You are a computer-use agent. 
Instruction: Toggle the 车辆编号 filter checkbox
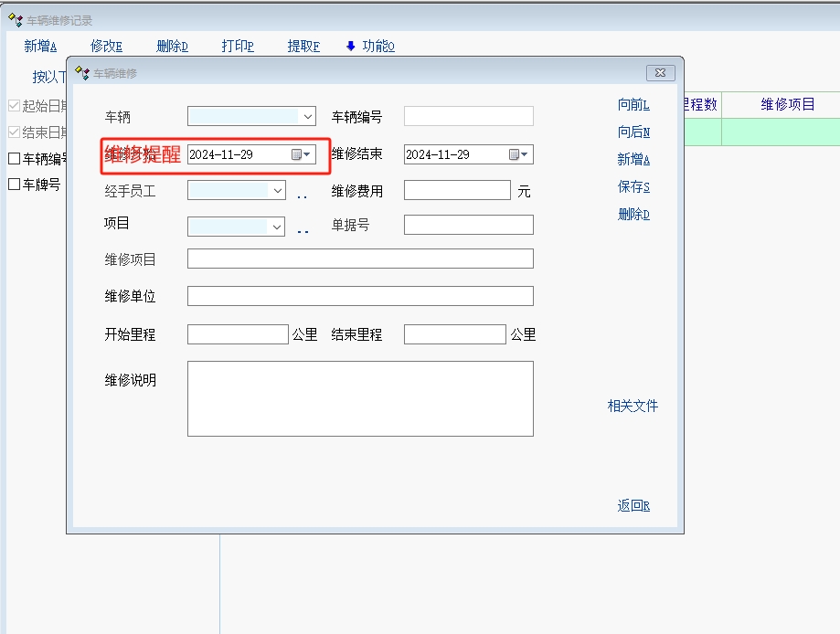(14, 159)
